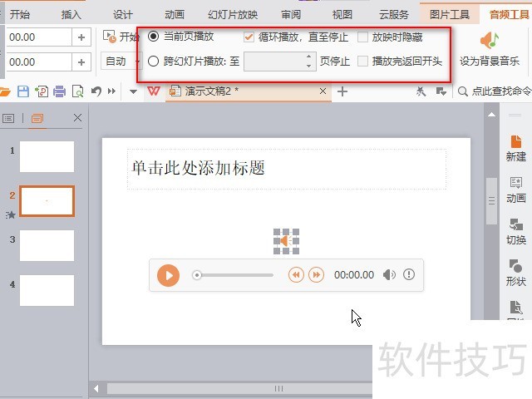Open the quick access dropdown arrow
This screenshot has width=532, height=399.
tap(133, 91)
